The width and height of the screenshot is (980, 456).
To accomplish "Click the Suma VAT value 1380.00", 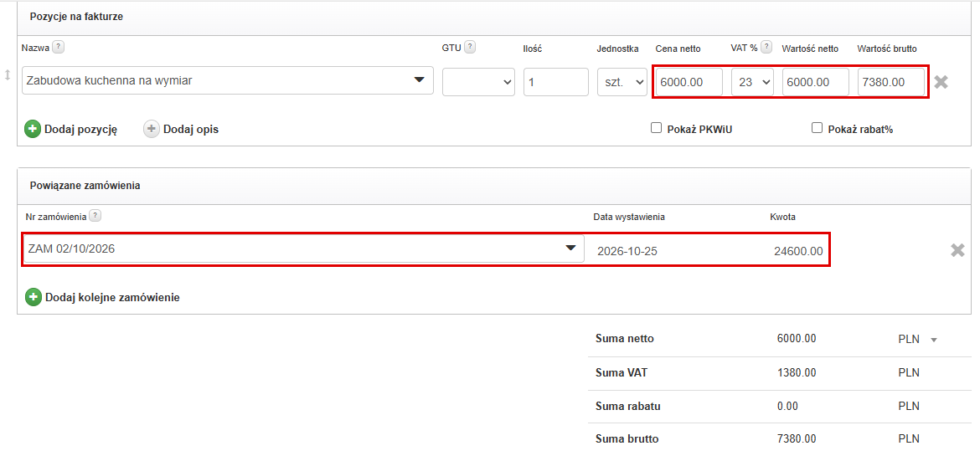I will (797, 373).
